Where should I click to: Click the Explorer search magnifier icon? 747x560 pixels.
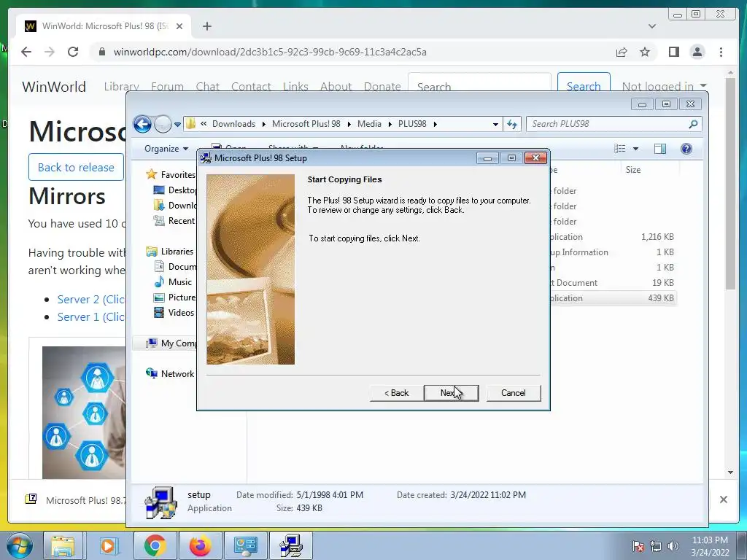pyautogui.click(x=693, y=124)
